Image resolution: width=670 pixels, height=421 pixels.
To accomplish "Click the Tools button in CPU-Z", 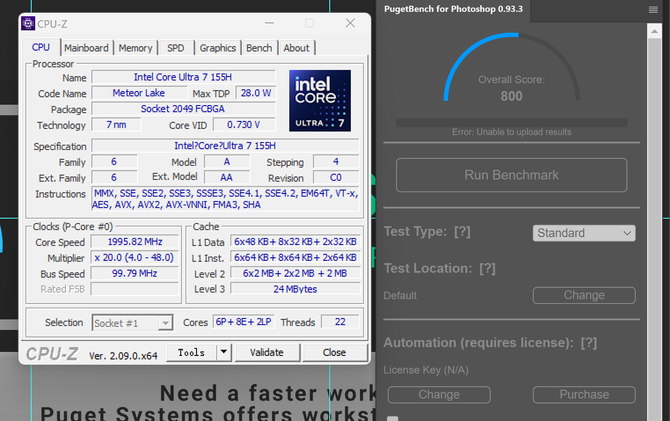I will pos(191,353).
